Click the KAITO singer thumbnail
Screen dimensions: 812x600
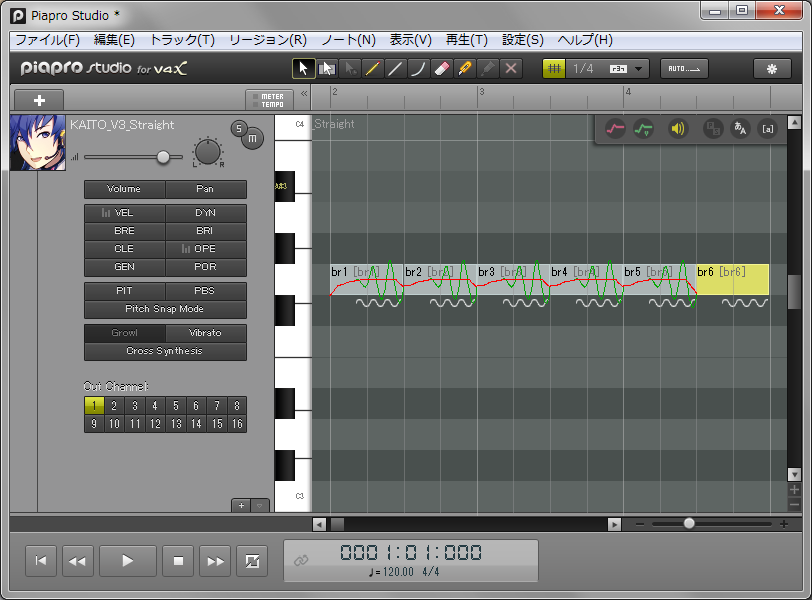(x=38, y=143)
